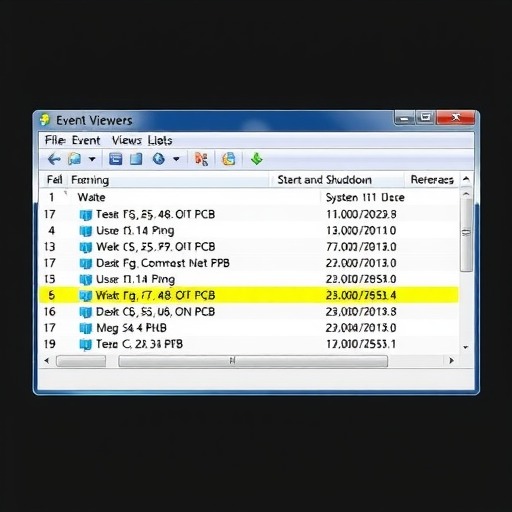Maximize the Event Viewers window
Screen dimensions: 512x512
(x=425, y=118)
